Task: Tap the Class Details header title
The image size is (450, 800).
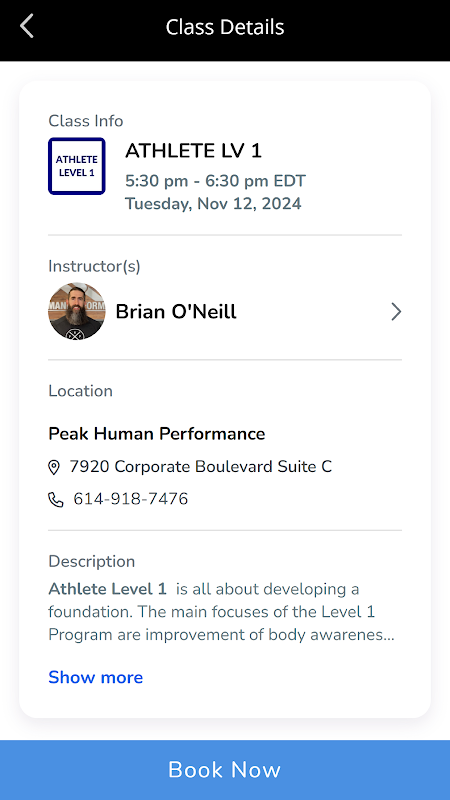Action: pos(225,27)
